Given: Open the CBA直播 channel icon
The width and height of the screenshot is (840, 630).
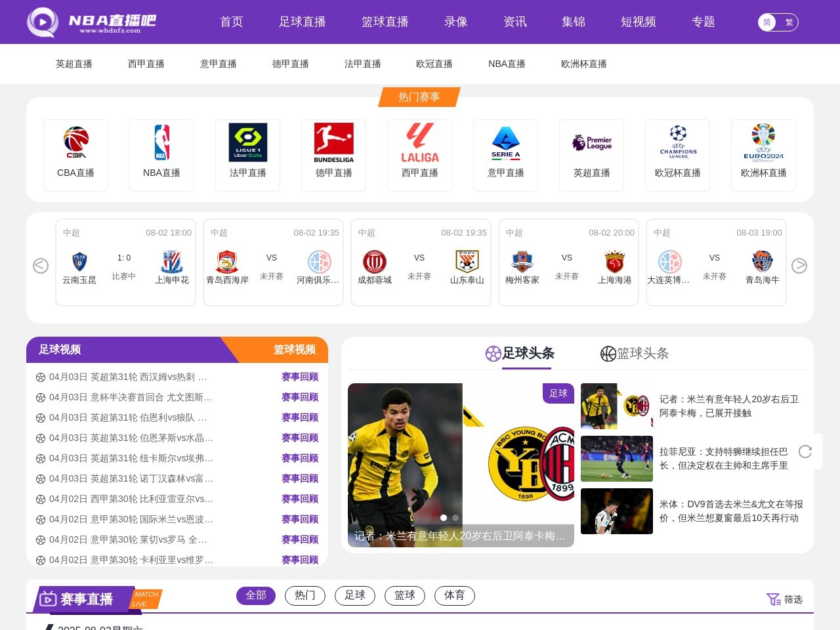Looking at the screenshot, I should 75,142.
